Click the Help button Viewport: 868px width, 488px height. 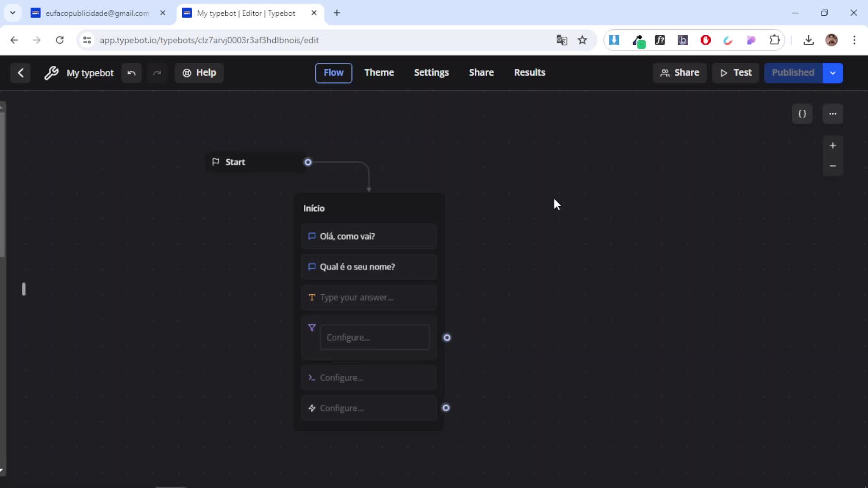tap(199, 73)
